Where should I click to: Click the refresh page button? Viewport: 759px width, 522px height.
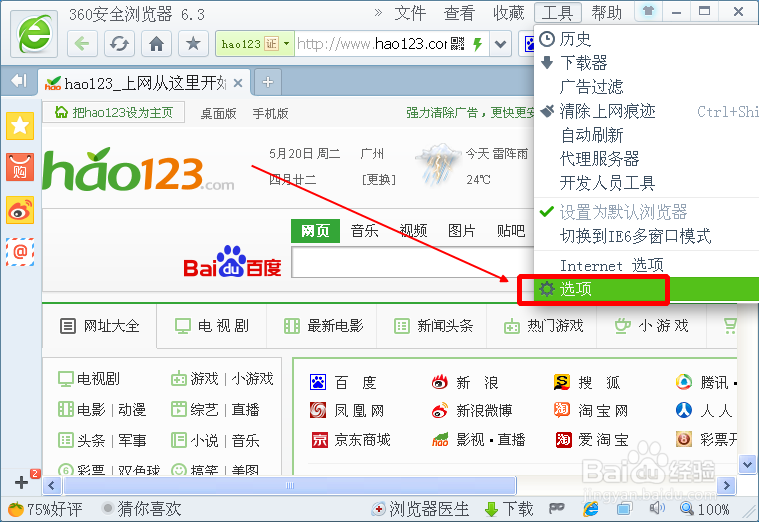119,44
